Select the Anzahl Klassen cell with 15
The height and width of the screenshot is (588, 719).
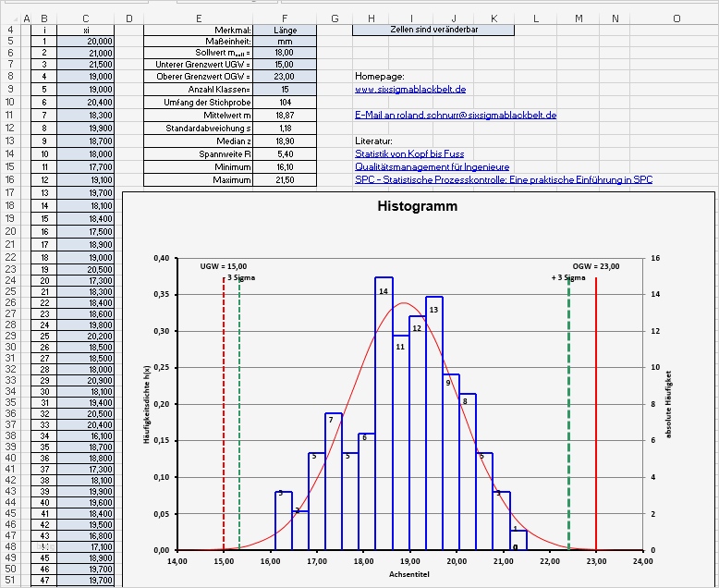tap(285, 90)
